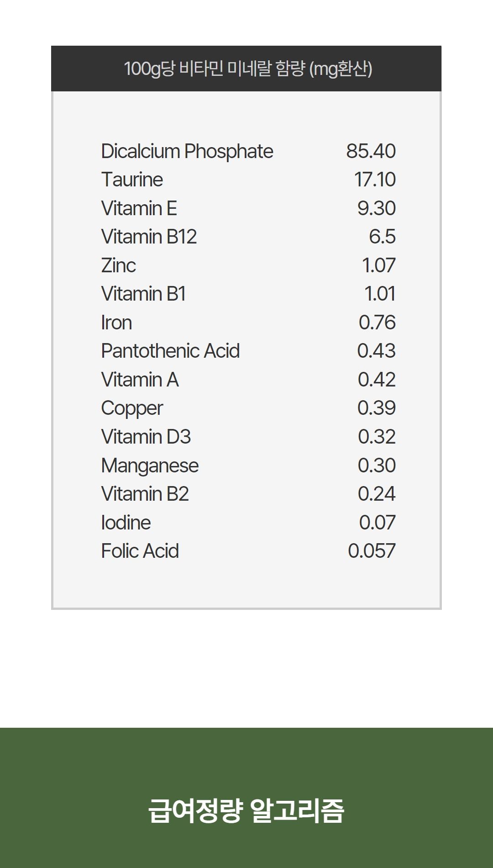The width and height of the screenshot is (493, 868).
Task: Click the 6.5 value for Vitamin B12
Action: pyautogui.click(x=382, y=237)
